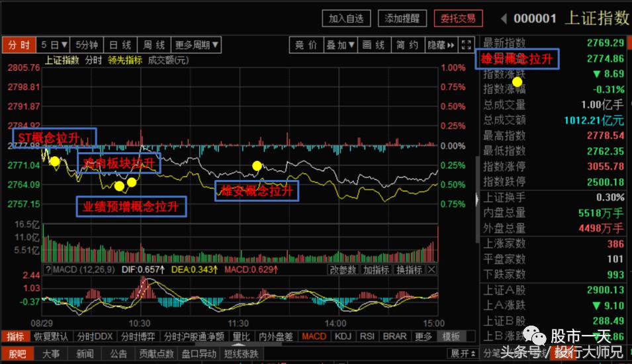Switch to the 分时 intraday tab
Image resolution: width=632 pixels, height=364 pixels.
[x=19, y=45]
